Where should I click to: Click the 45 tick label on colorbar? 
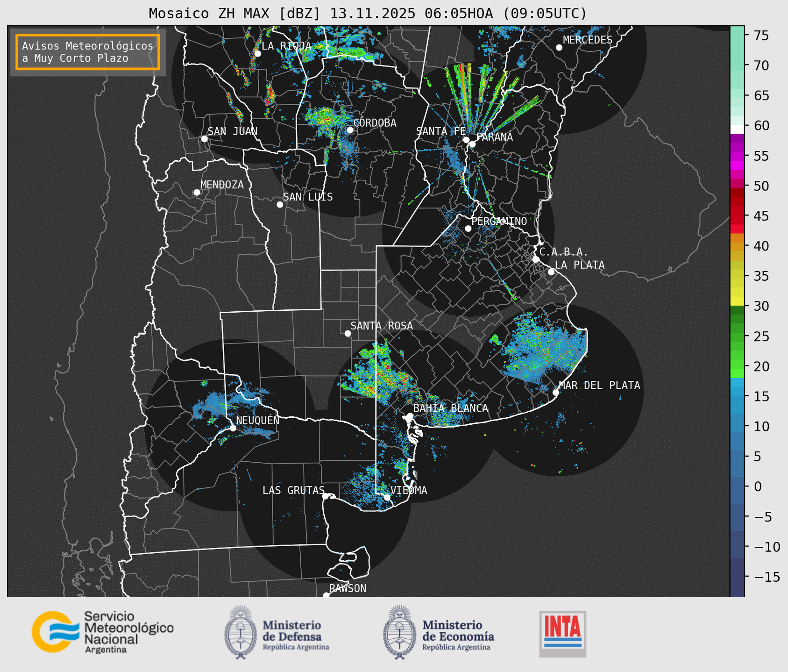pos(761,216)
